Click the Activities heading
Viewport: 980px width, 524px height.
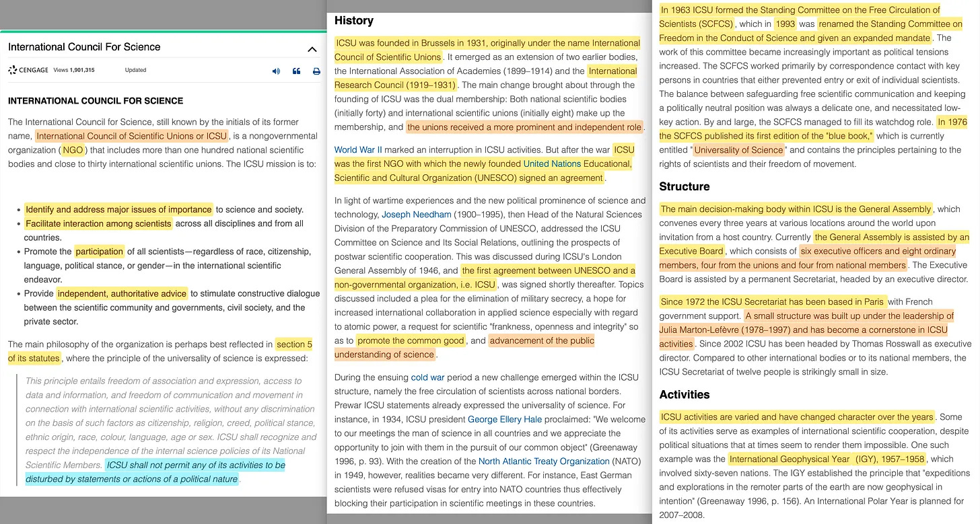click(685, 394)
